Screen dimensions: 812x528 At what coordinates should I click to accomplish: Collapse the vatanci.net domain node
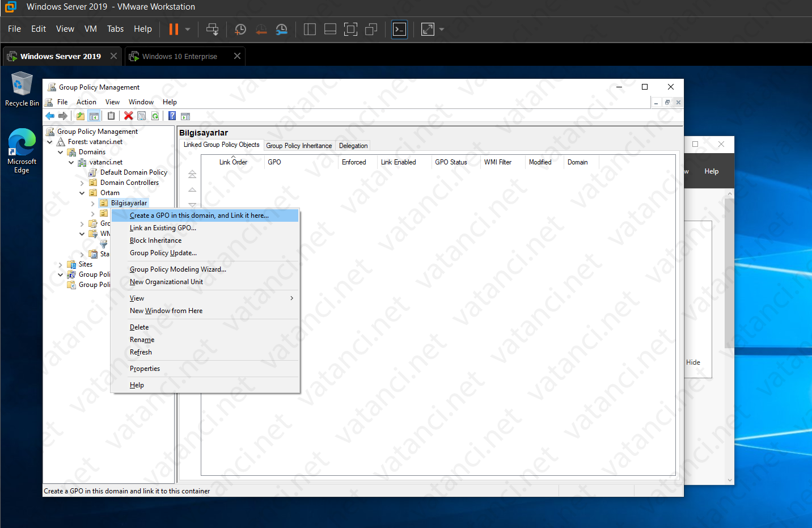point(71,162)
